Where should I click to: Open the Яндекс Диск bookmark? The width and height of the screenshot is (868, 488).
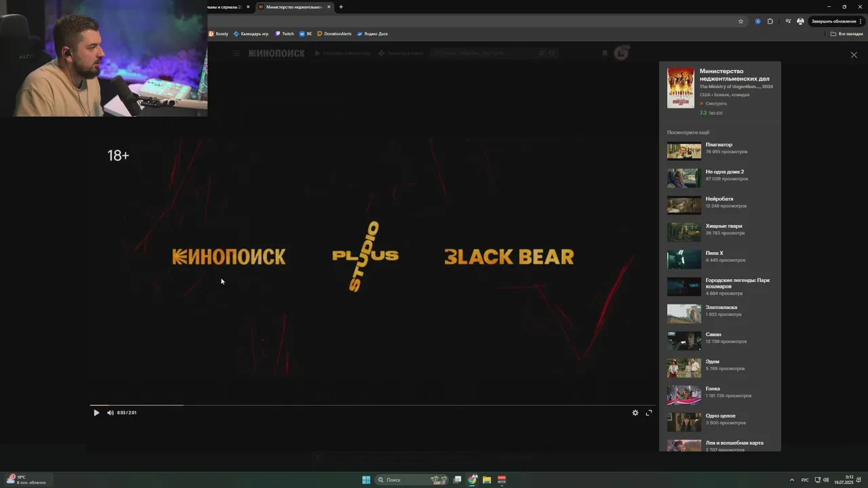pyautogui.click(x=373, y=33)
